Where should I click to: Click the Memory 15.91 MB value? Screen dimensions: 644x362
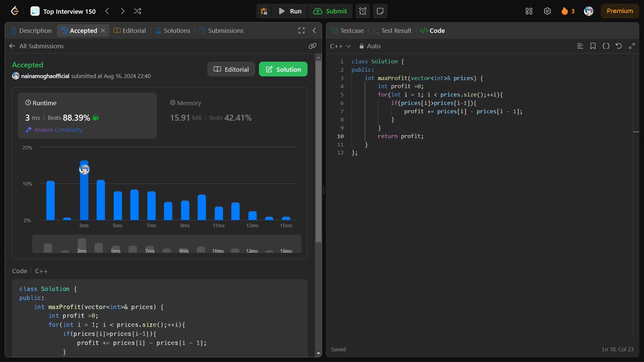coord(186,117)
